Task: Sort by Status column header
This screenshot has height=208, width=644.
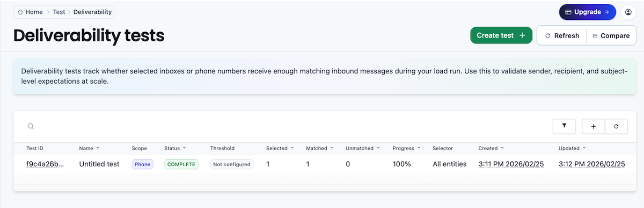Action: (x=175, y=148)
